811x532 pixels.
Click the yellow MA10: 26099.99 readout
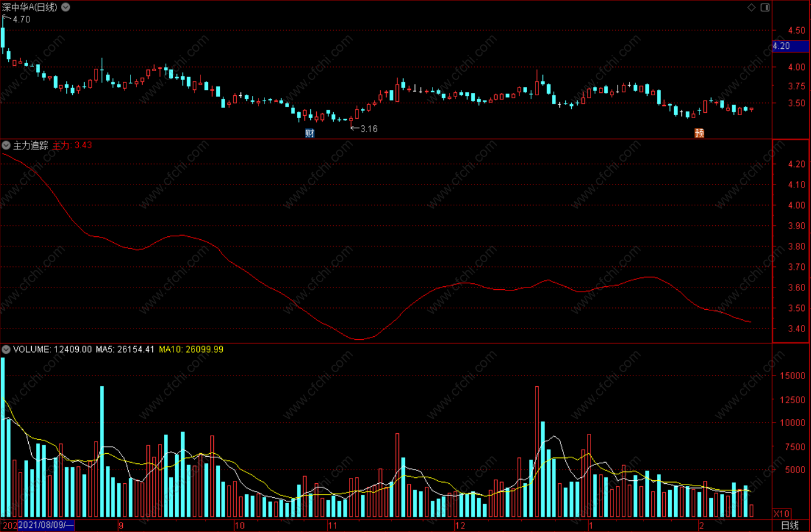[x=191, y=349]
